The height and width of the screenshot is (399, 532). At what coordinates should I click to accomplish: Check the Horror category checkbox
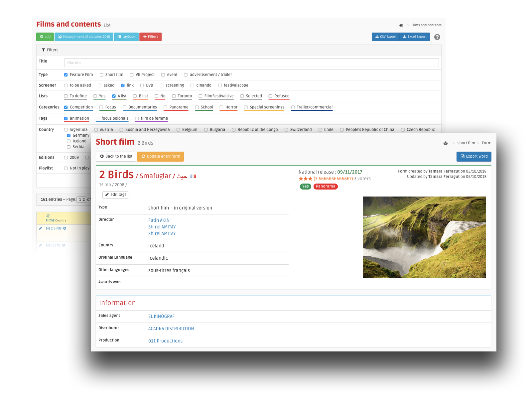pos(221,107)
